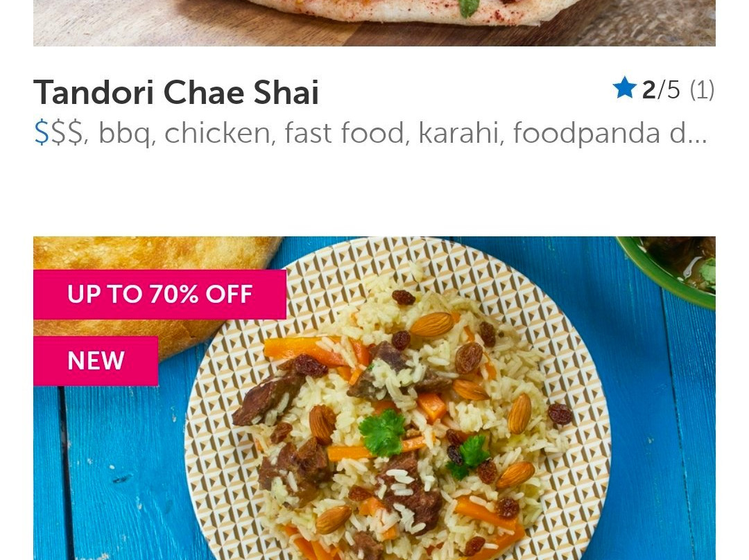Open the naan bread photo above Tandori
The height and width of the screenshot is (560, 749).
click(x=374, y=23)
